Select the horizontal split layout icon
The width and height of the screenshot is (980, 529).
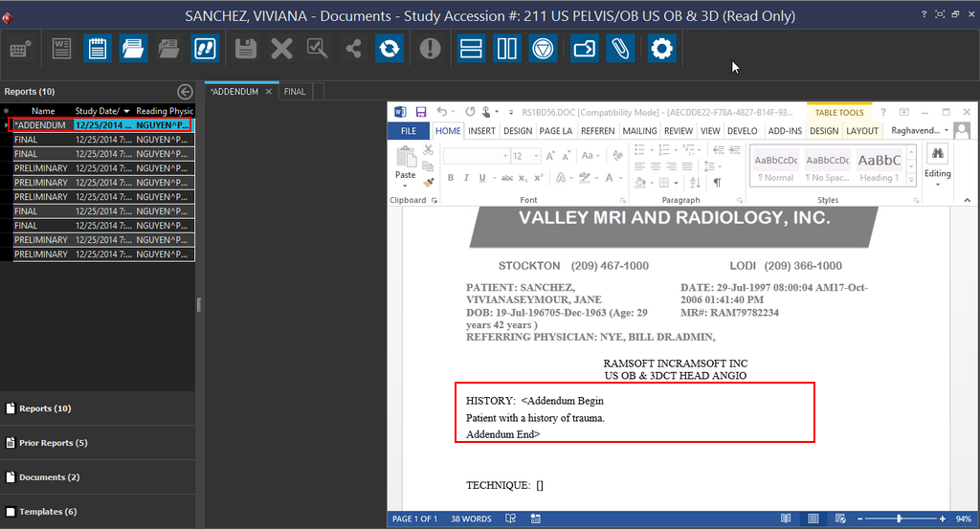click(470, 48)
